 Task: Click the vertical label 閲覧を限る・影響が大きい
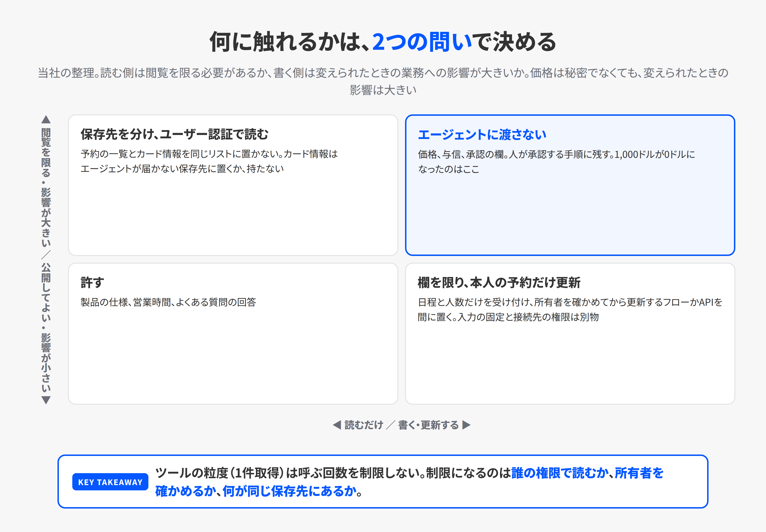coord(46,187)
